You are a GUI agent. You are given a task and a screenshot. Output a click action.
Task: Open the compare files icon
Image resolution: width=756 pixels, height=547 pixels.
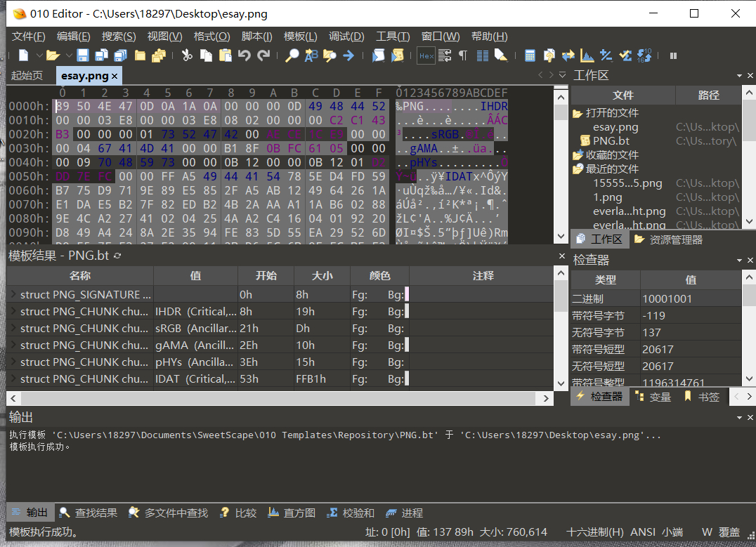pyautogui.click(x=549, y=55)
